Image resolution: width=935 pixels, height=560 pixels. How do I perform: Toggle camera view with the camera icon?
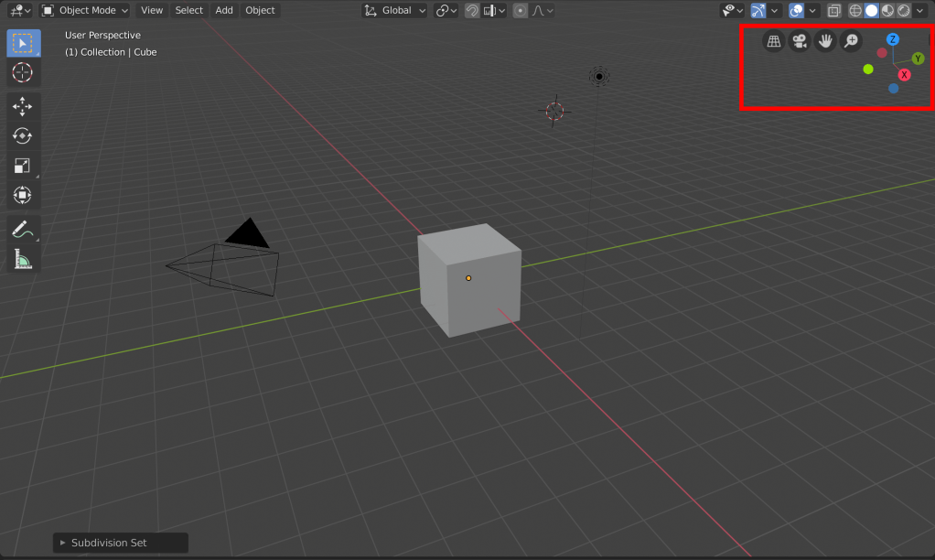[x=800, y=41]
